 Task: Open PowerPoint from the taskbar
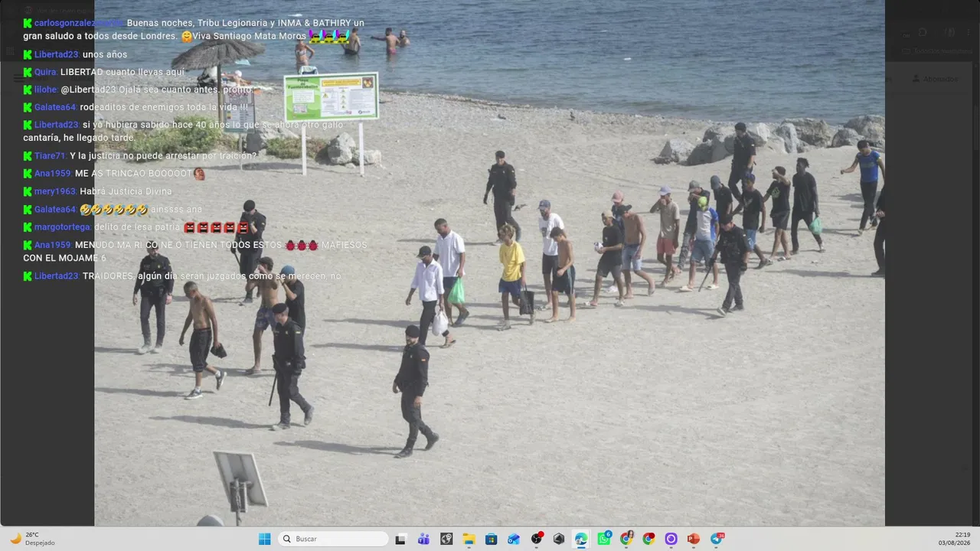pos(694,539)
